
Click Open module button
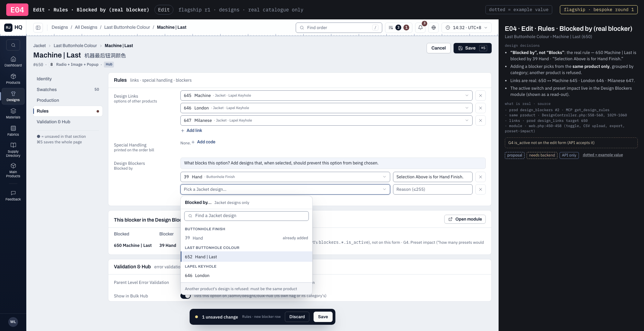click(465, 219)
